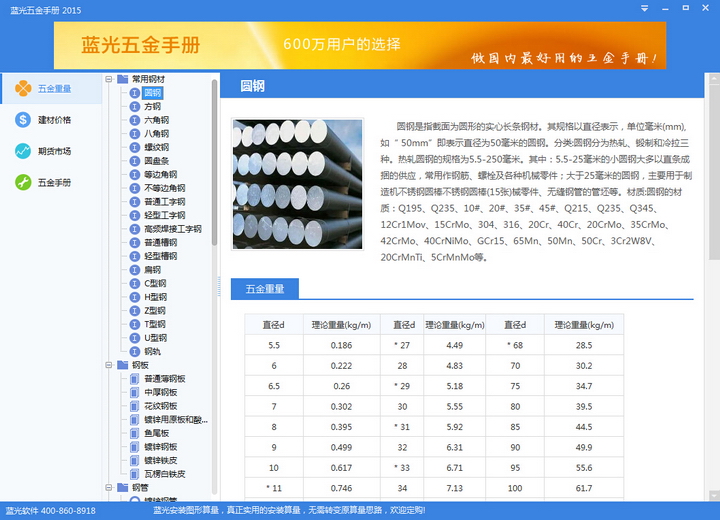Viewport: 720px width, 520px height.
Task: Click the content area vertical scrollbar thumb
Action: (x=714, y=171)
